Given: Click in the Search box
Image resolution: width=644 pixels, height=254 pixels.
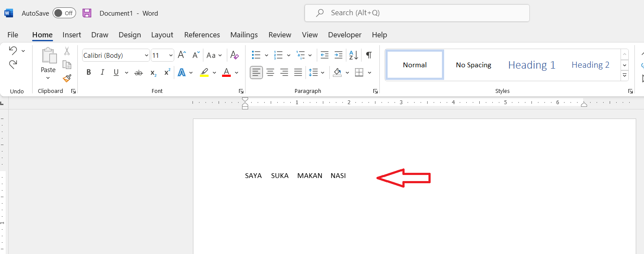Looking at the screenshot, I should [417, 13].
